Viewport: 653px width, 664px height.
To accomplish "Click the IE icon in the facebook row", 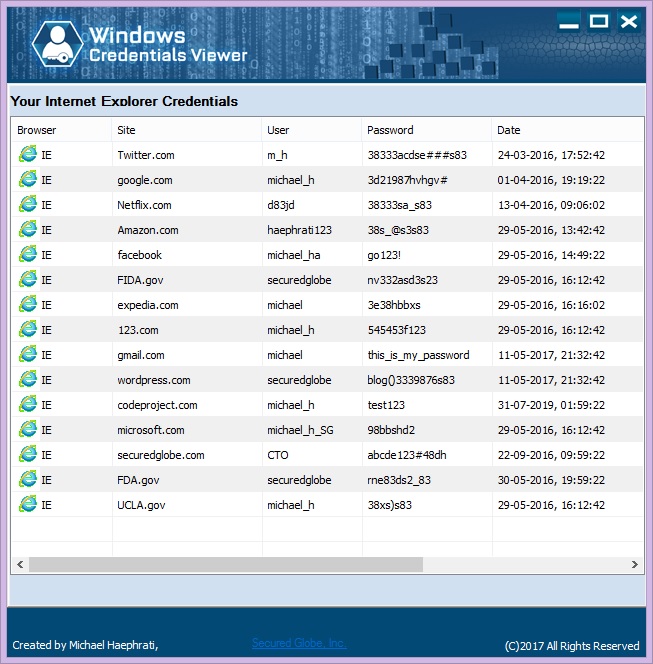I will pos(28,255).
